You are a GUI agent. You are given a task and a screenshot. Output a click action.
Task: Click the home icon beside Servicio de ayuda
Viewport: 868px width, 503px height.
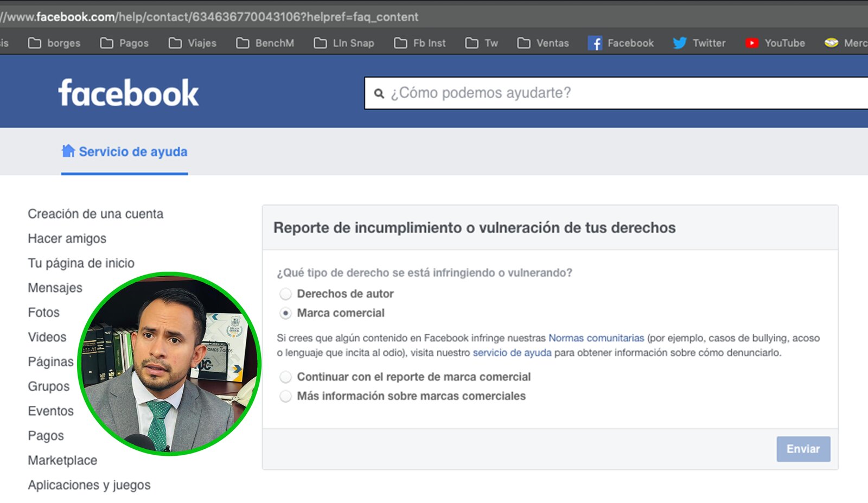68,151
